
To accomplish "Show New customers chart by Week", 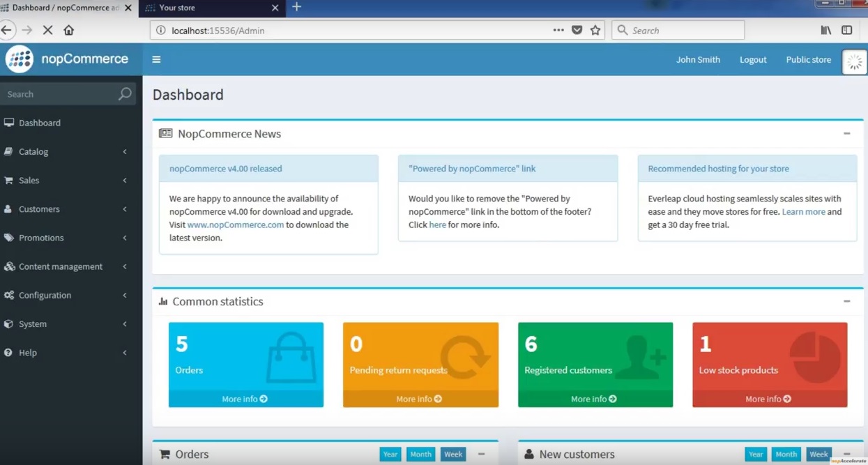I will (x=818, y=454).
